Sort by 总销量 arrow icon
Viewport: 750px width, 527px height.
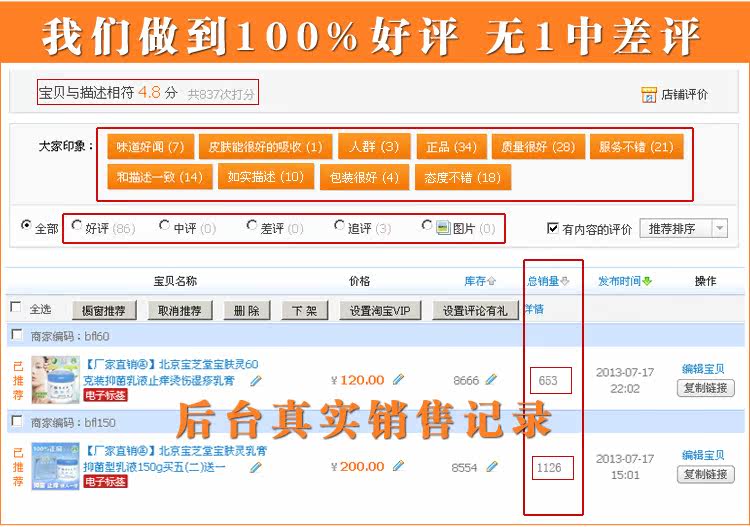565,281
